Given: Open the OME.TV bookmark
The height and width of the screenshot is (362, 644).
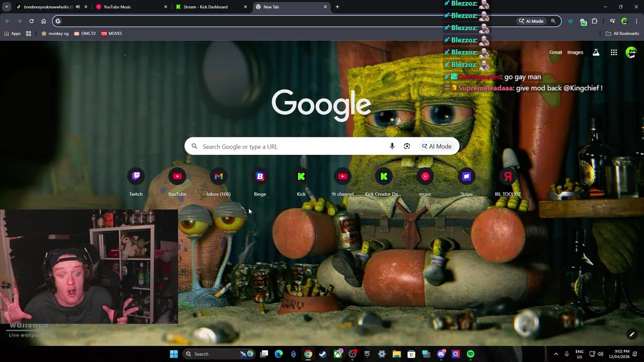Looking at the screenshot, I should click(85, 34).
